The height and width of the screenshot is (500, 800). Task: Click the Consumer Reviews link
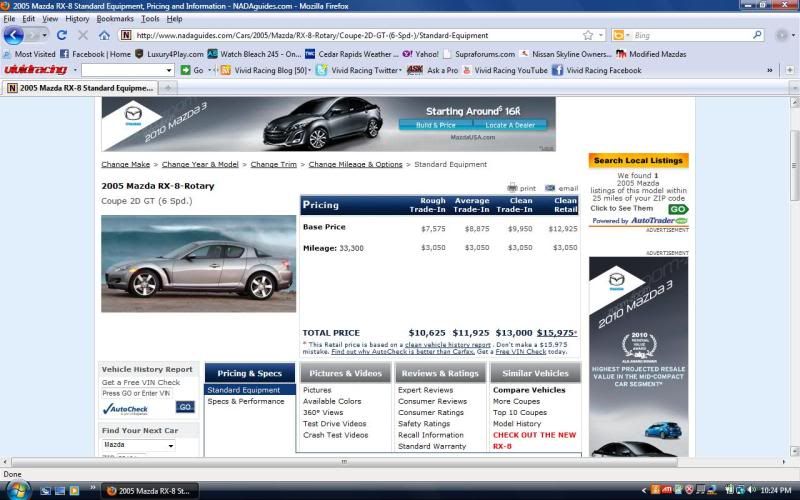point(433,401)
